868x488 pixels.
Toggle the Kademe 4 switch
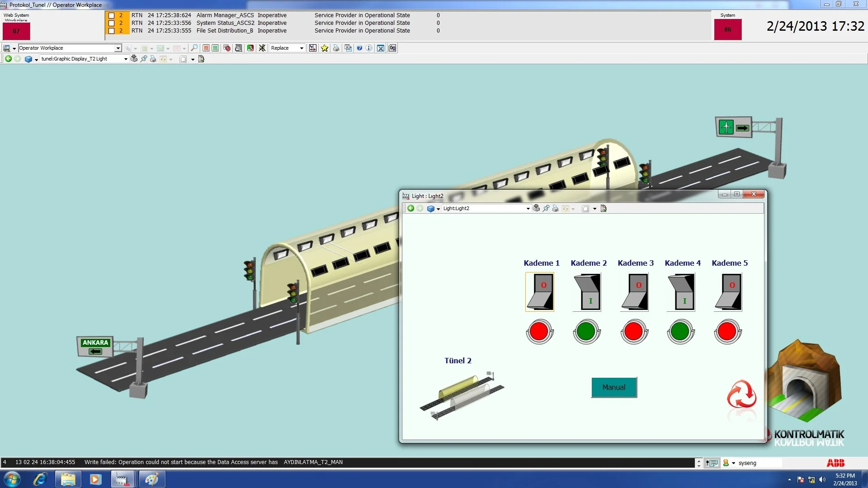(681, 292)
